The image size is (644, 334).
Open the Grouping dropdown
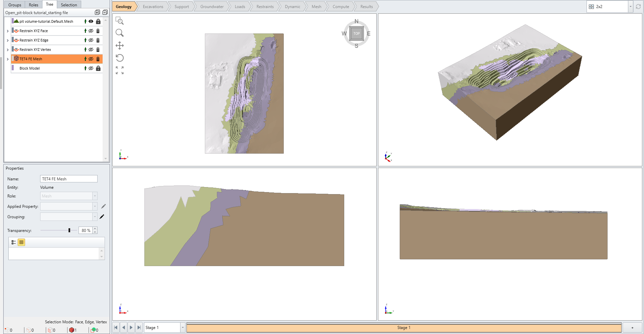95,217
